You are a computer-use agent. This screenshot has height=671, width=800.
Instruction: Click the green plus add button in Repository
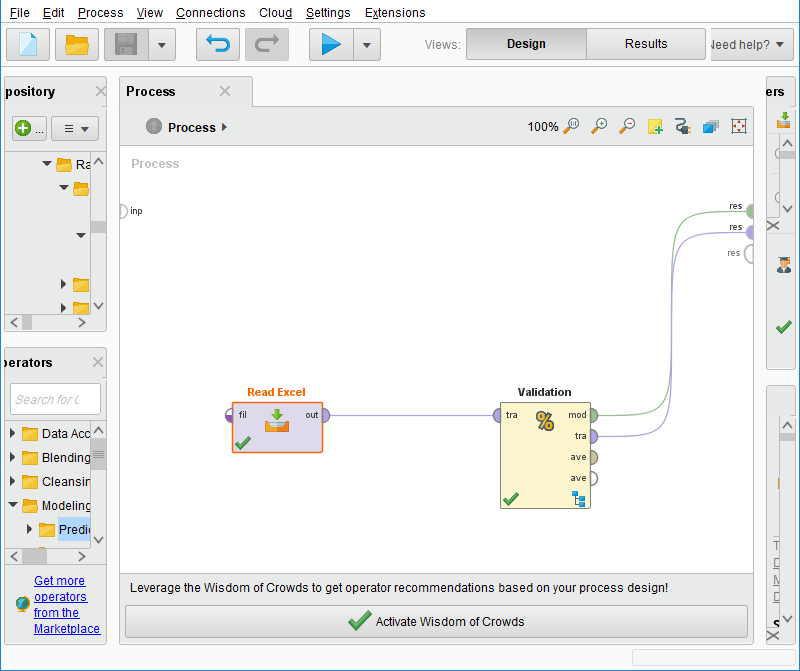coord(29,128)
